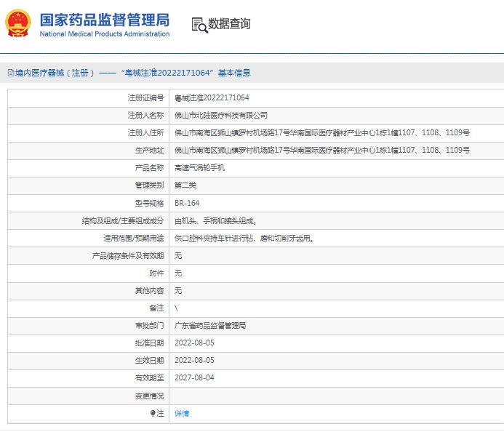Select registration number 粤械注准20222171064 cell

click(x=212, y=97)
